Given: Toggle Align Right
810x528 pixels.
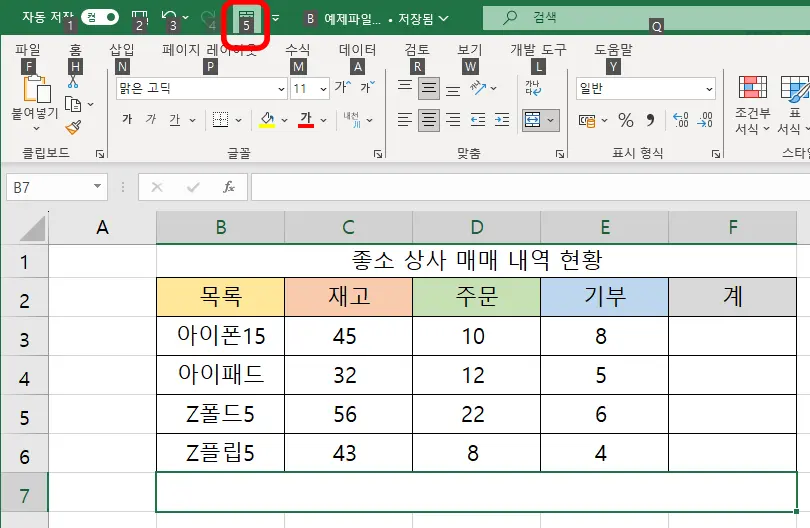Looking at the screenshot, I should (x=453, y=120).
